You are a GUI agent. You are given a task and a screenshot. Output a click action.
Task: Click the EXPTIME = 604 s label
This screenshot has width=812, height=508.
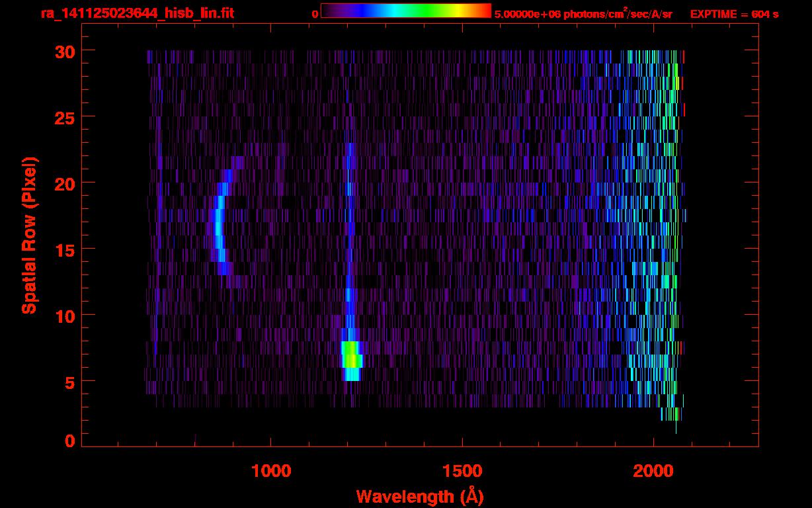[x=734, y=14]
